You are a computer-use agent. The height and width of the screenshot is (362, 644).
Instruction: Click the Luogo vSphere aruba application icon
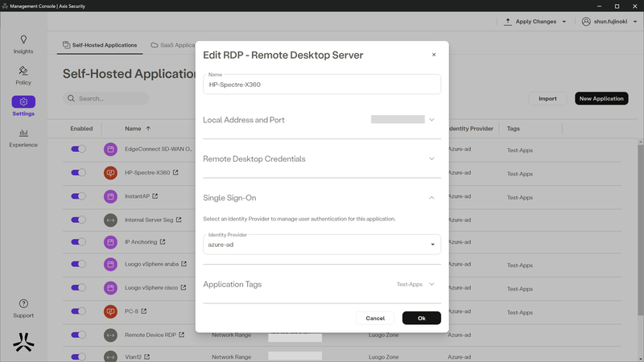click(110, 265)
